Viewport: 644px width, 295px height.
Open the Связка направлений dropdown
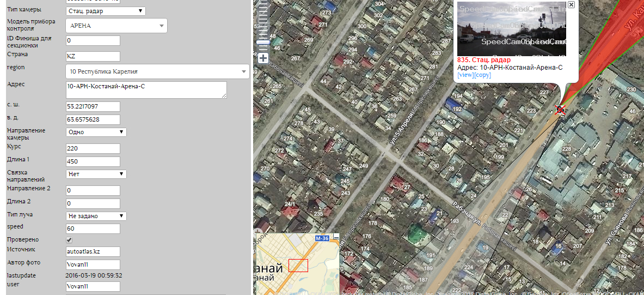pyautogui.click(x=96, y=174)
